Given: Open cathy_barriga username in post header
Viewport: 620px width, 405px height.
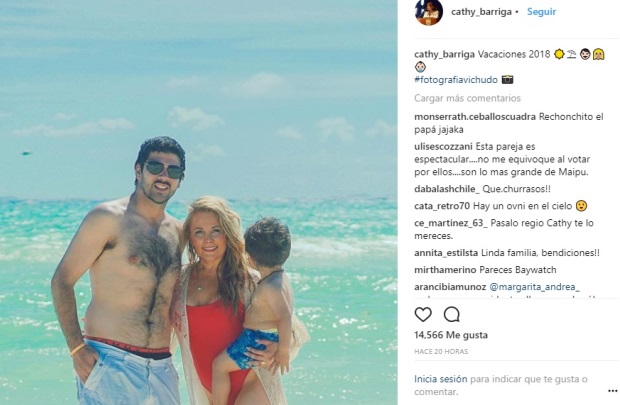Looking at the screenshot, I should click(481, 12).
